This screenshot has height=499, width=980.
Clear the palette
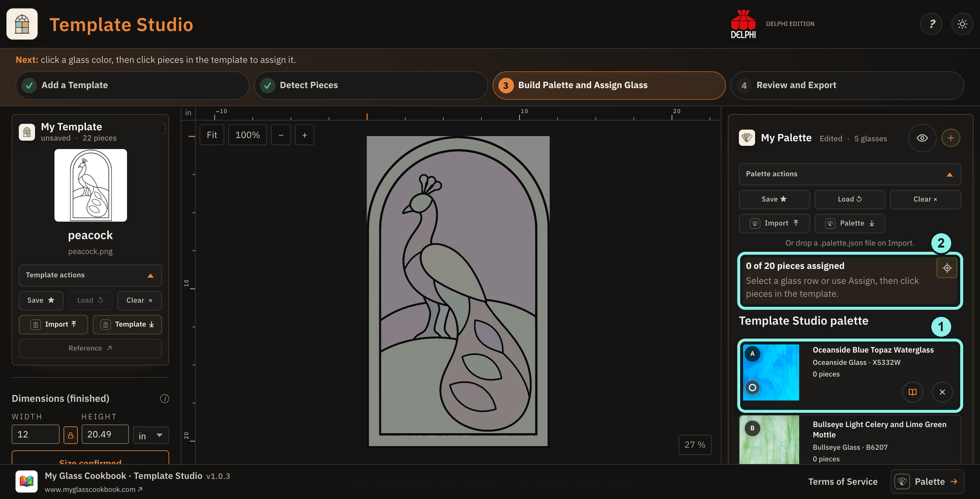[925, 199]
